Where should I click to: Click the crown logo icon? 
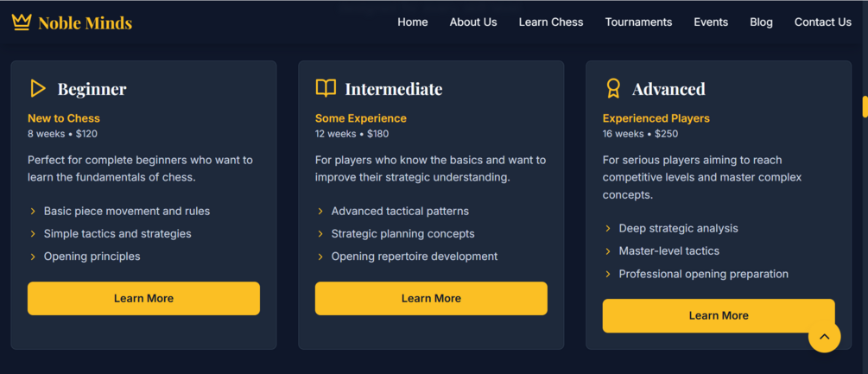tap(21, 22)
